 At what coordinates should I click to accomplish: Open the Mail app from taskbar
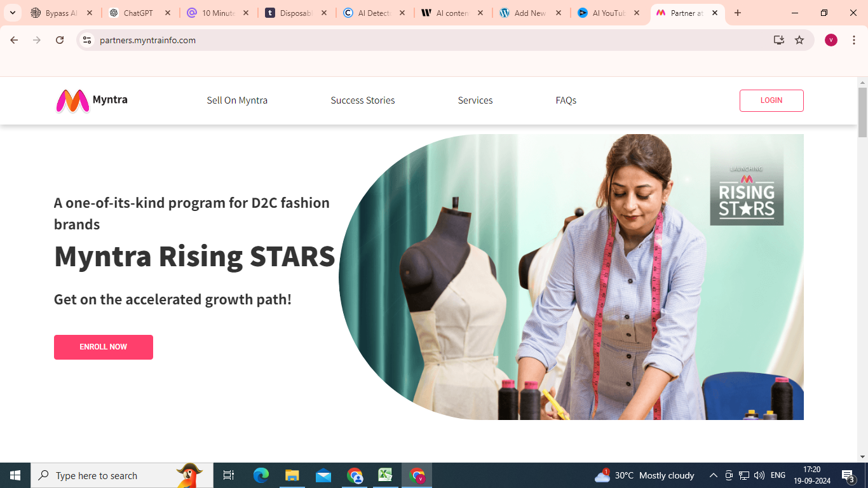coord(323,475)
